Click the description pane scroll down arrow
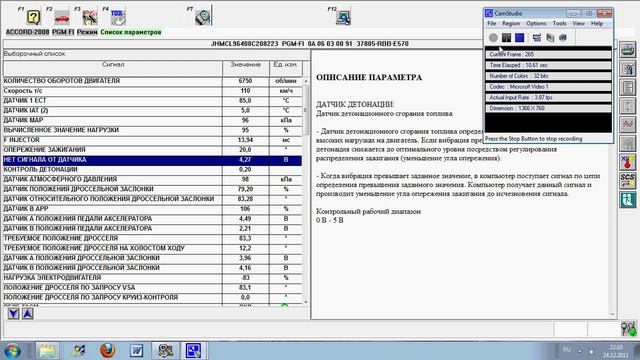This screenshot has width=640, height=360. point(612,314)
